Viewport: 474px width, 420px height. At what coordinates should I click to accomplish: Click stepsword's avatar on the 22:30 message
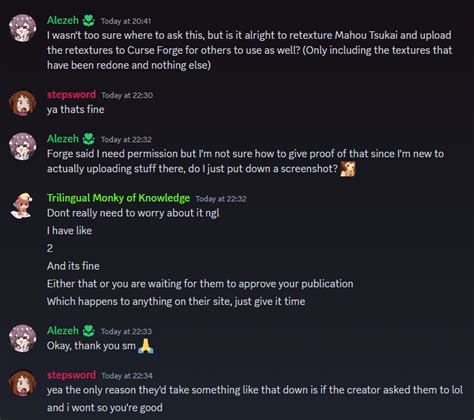23,102
